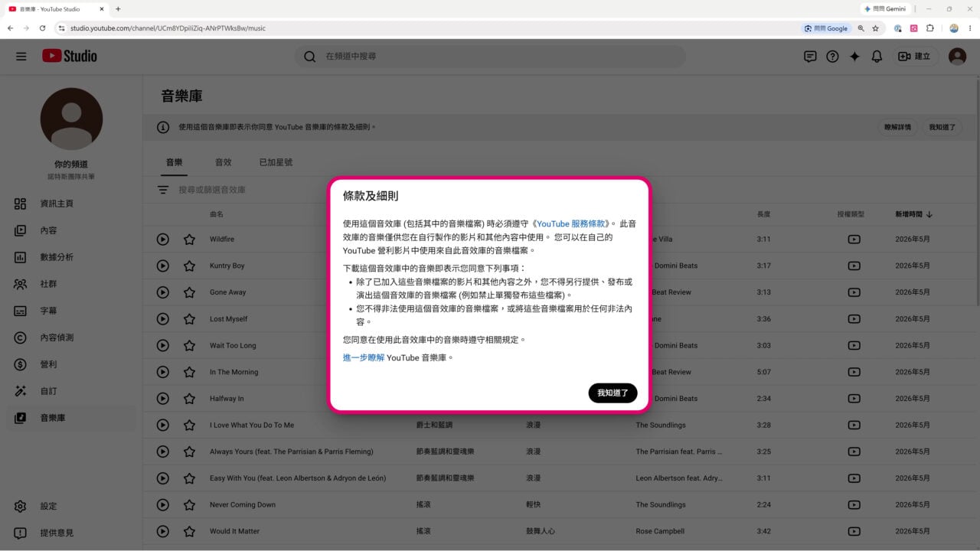Open the notifications bell

click(877, 57)
